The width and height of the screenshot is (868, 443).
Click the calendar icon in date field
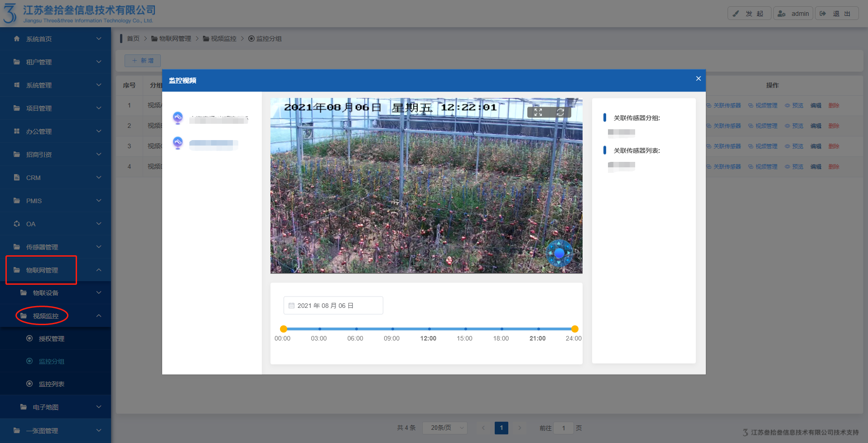pos(292,306)
